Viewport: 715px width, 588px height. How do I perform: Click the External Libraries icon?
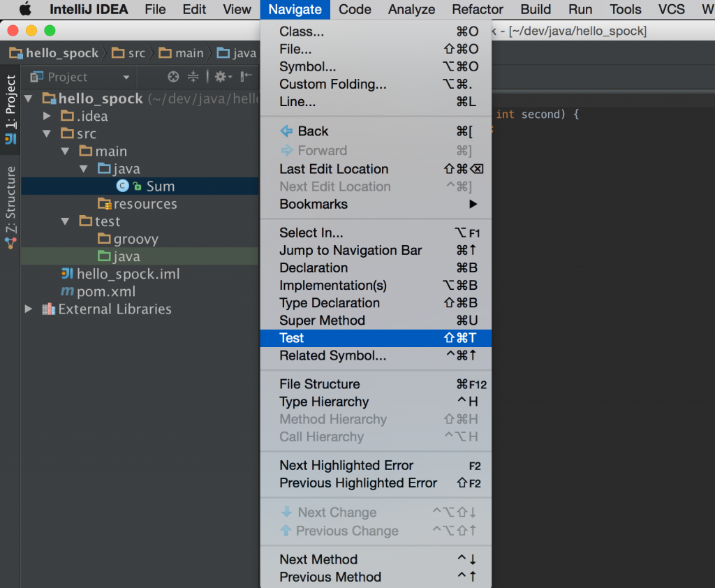(48, 309)
